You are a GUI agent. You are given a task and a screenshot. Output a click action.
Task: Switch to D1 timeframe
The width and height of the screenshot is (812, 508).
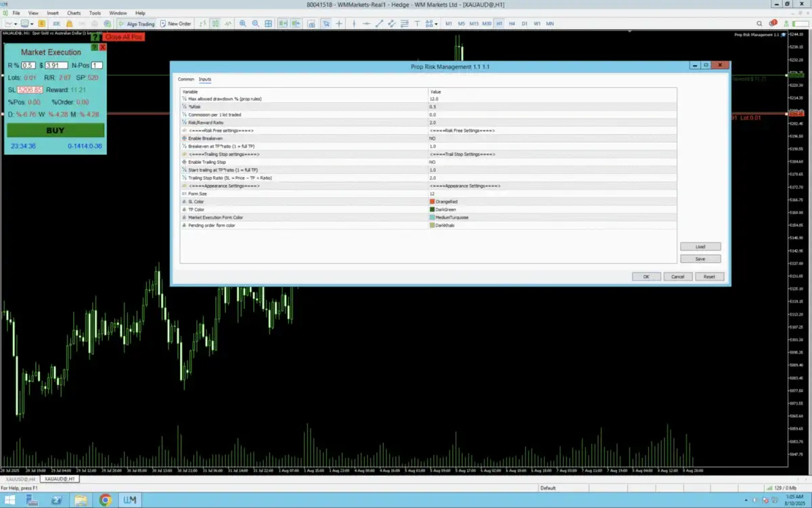click(x=524, y=24)
